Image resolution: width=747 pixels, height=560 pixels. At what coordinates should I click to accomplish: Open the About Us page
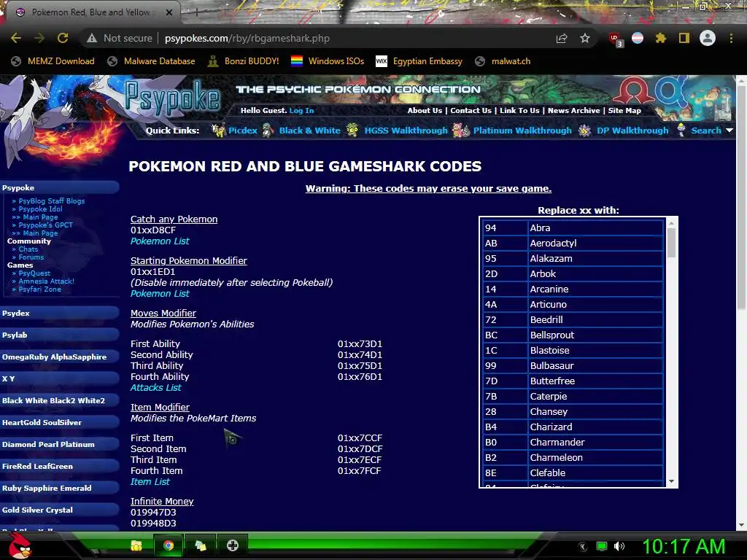(425, 111)
